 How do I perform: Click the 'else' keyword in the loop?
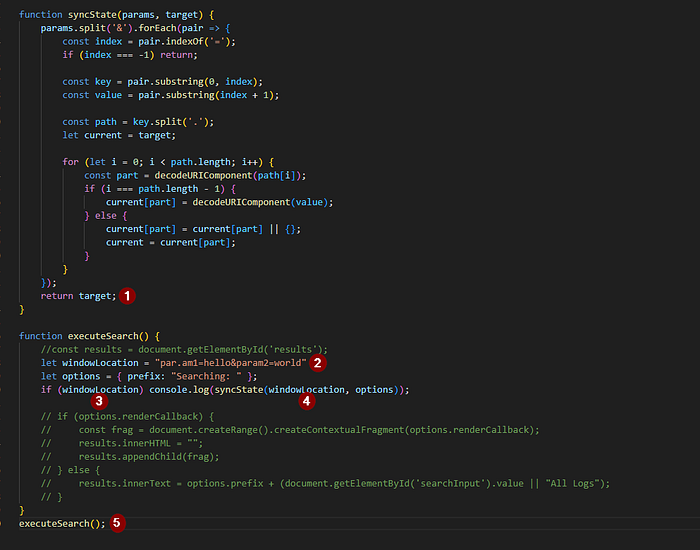(x=106, y=216)
